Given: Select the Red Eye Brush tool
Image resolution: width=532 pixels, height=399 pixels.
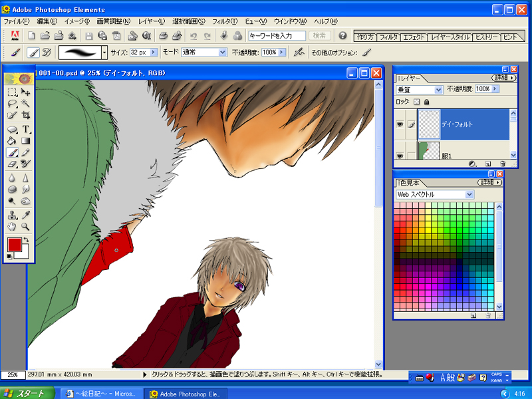Looking at the screenshot, I should [x=25, y=164].
